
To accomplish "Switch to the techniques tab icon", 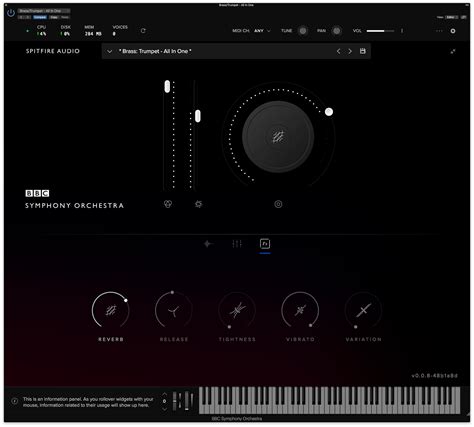I will pos(208,244).
